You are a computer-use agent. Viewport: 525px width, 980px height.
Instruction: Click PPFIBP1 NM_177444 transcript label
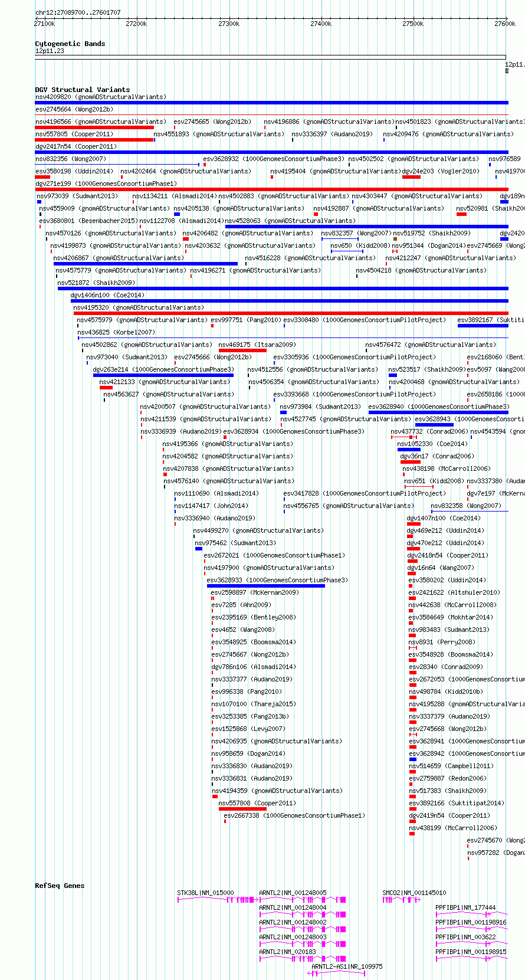tap(465, 907)
